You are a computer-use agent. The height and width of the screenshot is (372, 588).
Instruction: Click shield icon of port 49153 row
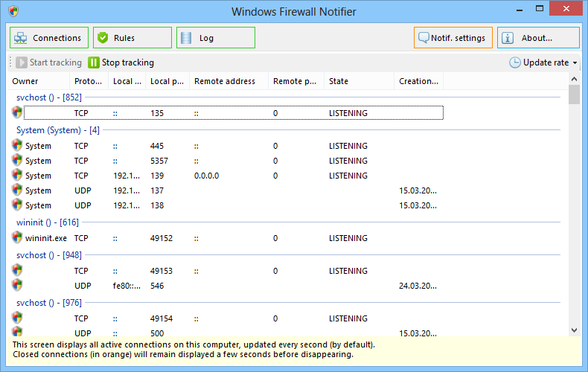[x=17, y=269]
